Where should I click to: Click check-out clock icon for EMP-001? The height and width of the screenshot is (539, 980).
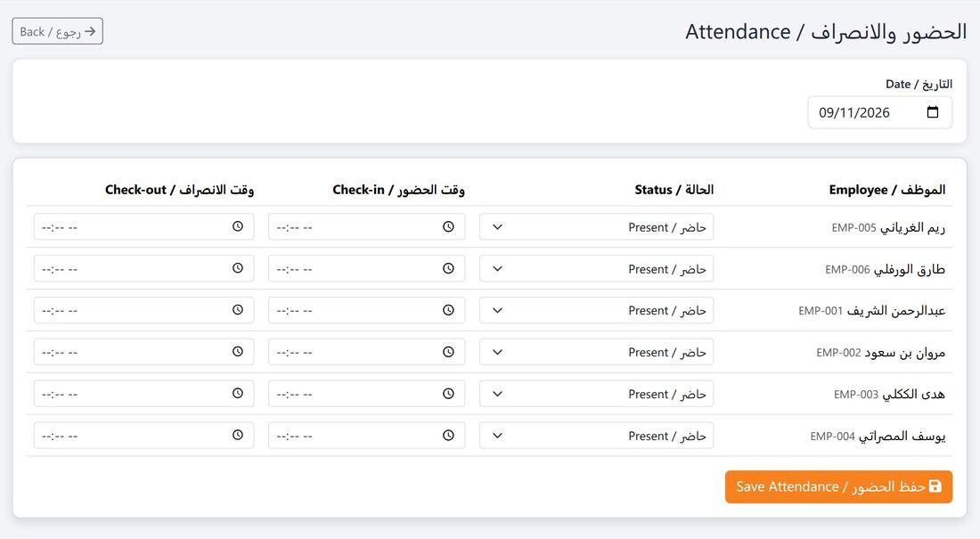238,310
